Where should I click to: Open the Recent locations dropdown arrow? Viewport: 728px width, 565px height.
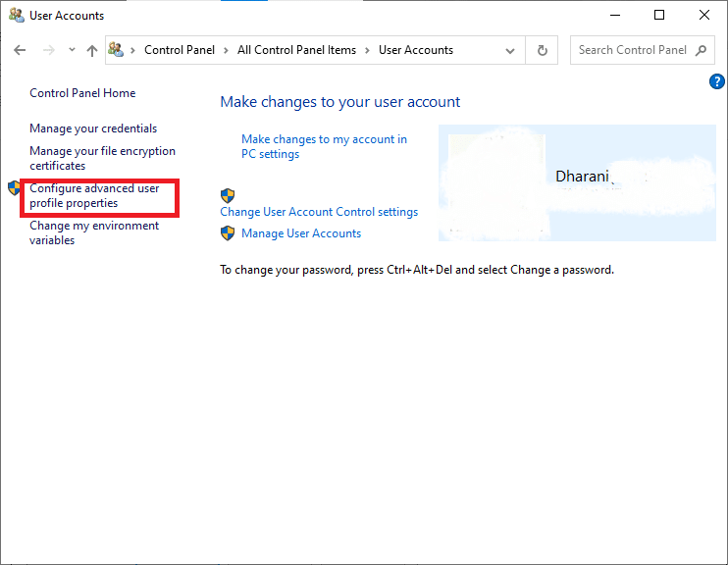[x=72, y=50]
